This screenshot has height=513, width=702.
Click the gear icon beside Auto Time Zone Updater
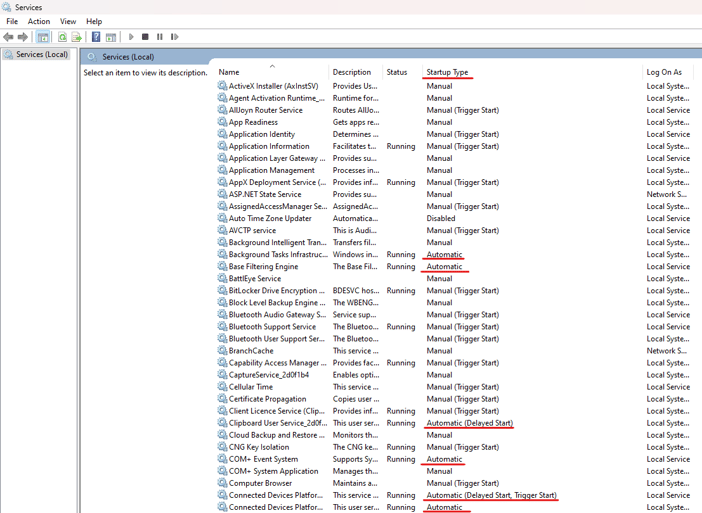coord(222,218)
